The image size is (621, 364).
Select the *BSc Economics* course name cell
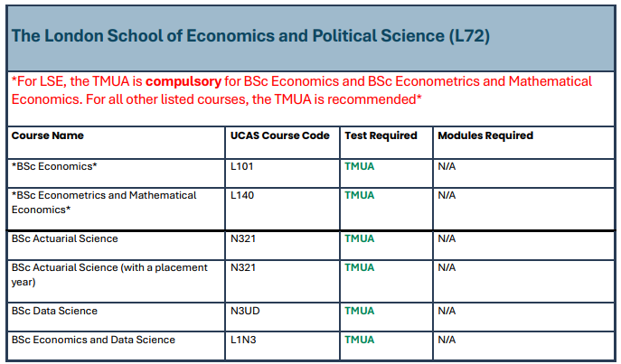click(54, 167)
